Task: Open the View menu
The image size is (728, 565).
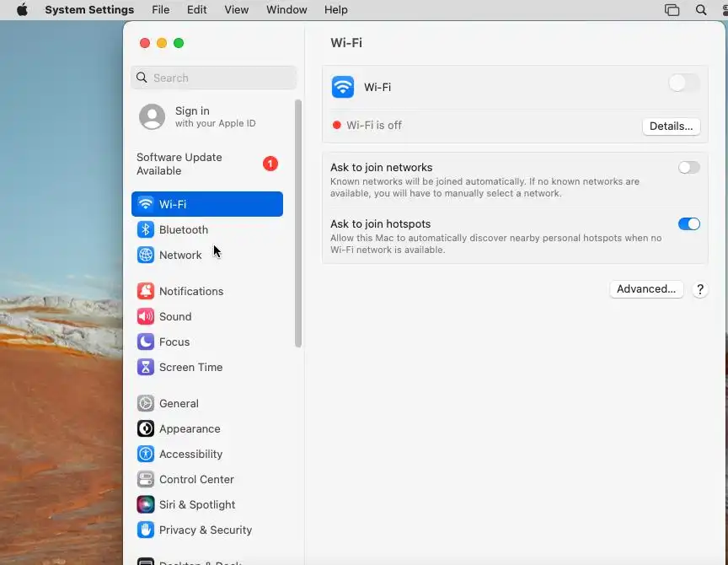Action: 236,10
